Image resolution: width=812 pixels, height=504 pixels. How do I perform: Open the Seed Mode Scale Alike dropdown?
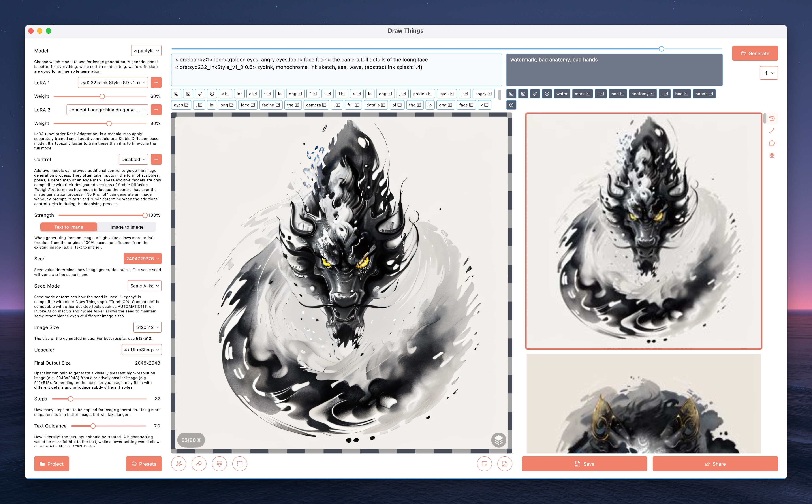click(144, 286)
